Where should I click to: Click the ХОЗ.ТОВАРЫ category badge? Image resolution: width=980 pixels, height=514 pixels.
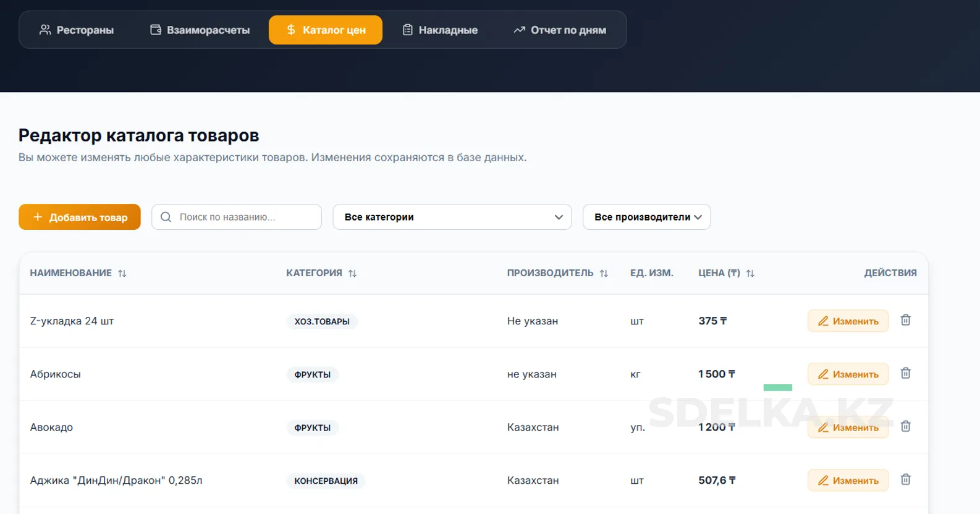(x=322, y=321)
